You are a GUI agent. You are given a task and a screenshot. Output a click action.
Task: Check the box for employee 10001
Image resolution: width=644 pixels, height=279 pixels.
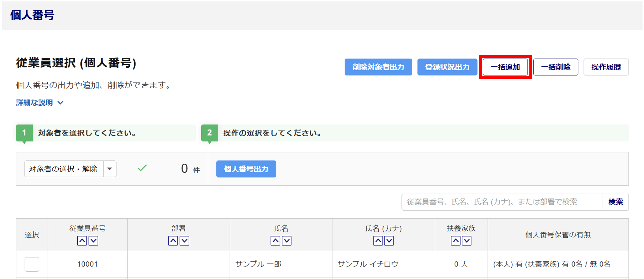click(32, 264)
